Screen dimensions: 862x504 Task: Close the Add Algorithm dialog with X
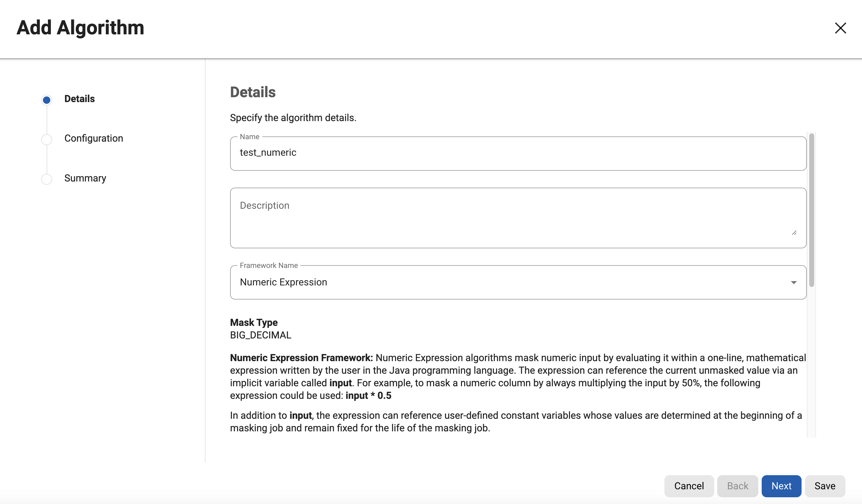click(840, 28)
